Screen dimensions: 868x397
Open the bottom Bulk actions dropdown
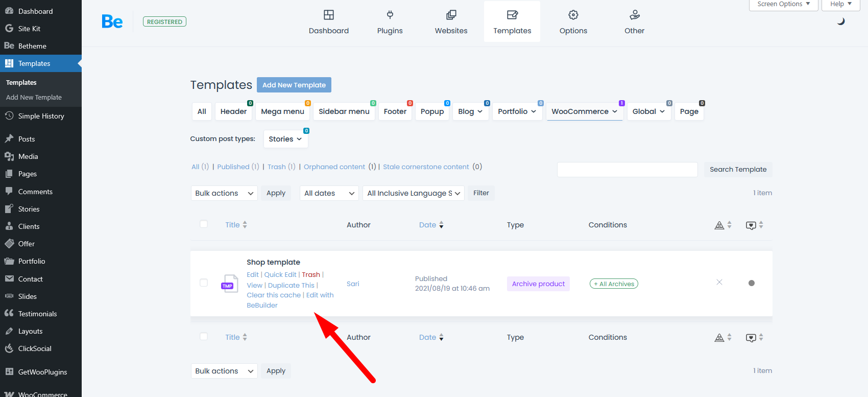(x=224, y=371)
